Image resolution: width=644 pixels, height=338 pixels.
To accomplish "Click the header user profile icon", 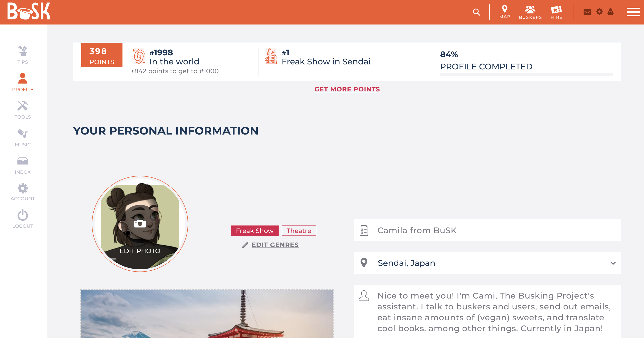I will tap(611, 12).
